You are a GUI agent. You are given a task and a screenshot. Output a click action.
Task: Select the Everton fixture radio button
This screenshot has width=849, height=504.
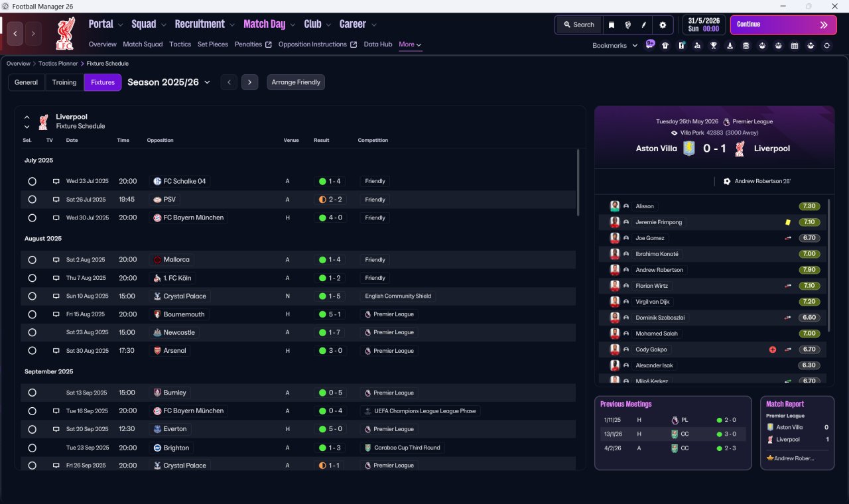[x=32, y=429]
